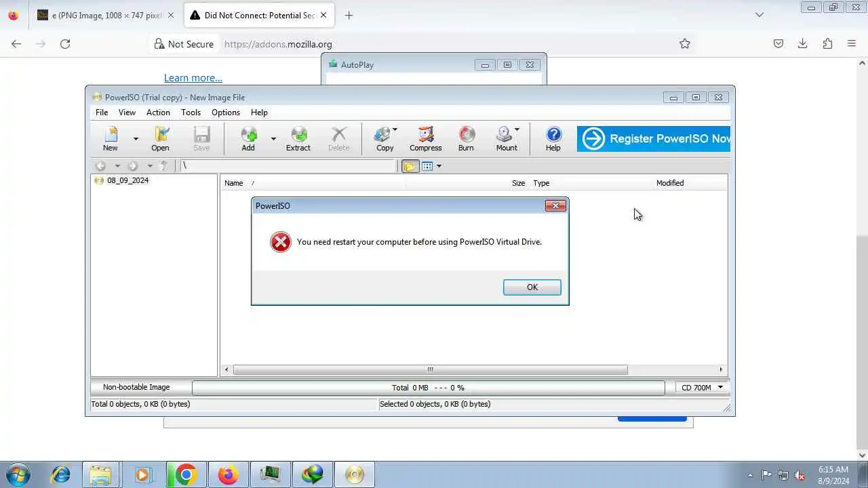
Task: Open a new Firefox tab
Action: pos(349,15)
